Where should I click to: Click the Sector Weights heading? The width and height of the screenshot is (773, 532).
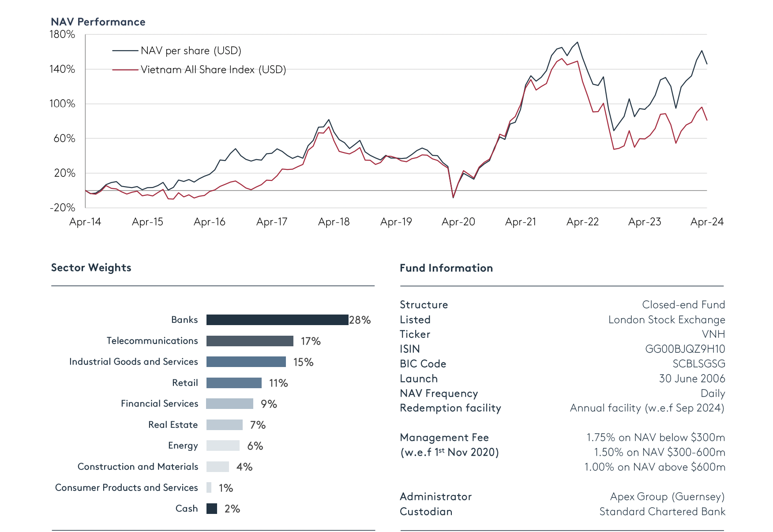click(91, 268)
